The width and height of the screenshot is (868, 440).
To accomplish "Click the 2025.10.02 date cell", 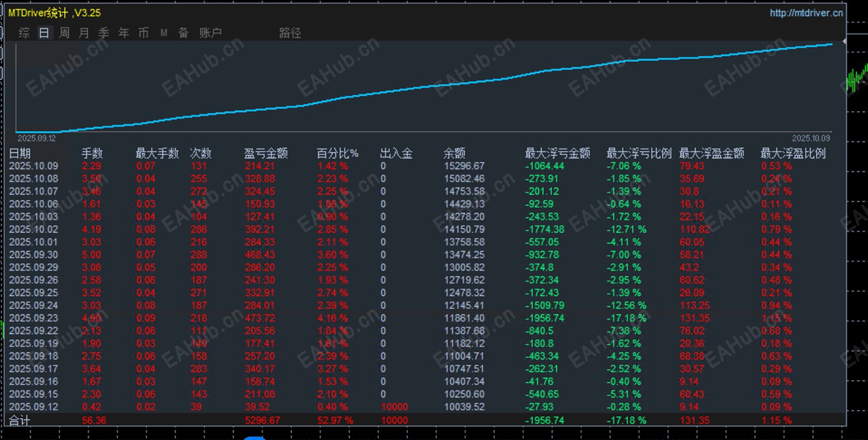I will (x=34, y=229).
